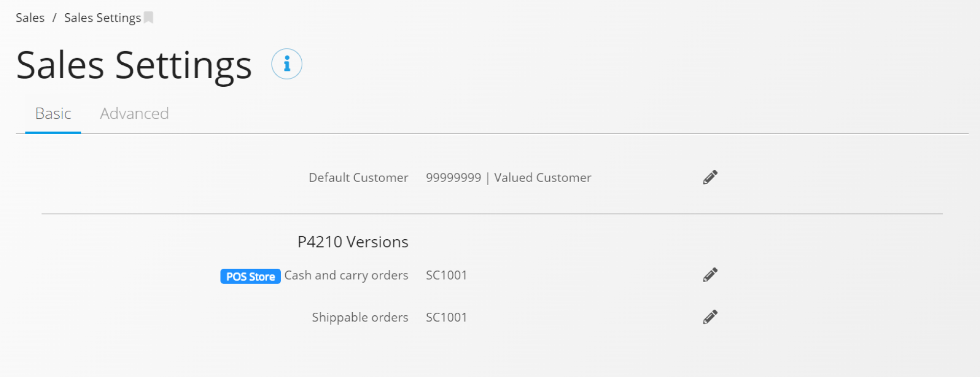Screen dimensions: 980x377
Task: Click the POS Store badge
Action: coord(251,277)
